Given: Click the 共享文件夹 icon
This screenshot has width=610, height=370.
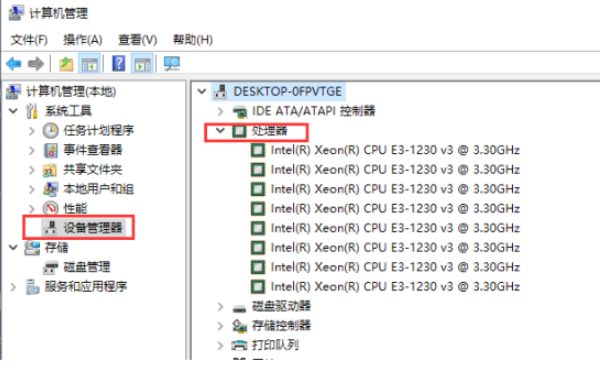Looking at the screenshot, I should pos(50,170).
